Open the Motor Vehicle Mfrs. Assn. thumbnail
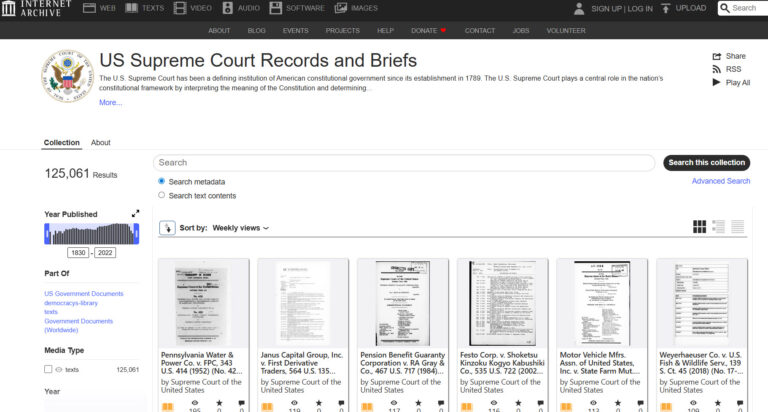The height and width of the screenshot is (412, 768). (602, 303)
